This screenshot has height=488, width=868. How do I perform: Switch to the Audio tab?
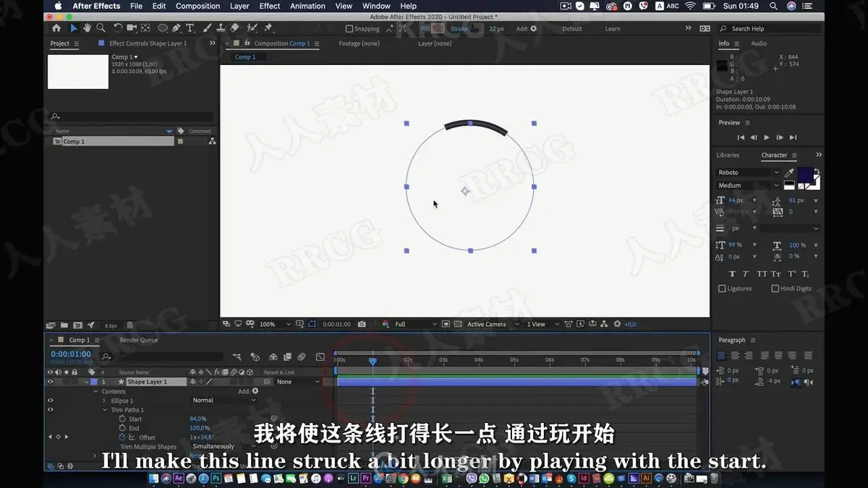point(759,43)
